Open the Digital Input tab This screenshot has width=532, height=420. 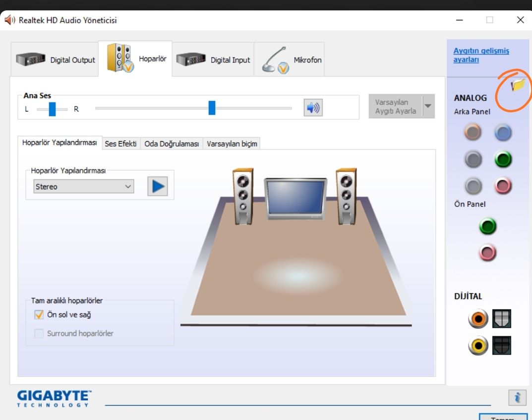pyautogui.click(x=213, y=59)
